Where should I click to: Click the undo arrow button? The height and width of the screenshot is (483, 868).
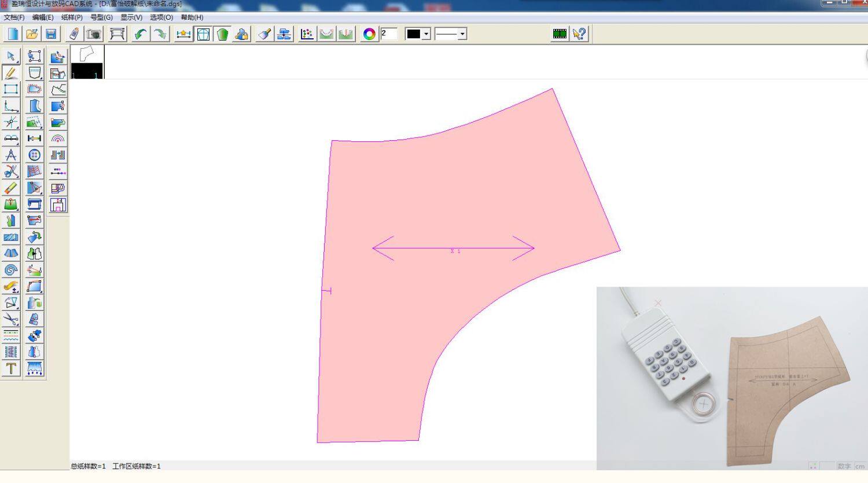pos(140,34)
